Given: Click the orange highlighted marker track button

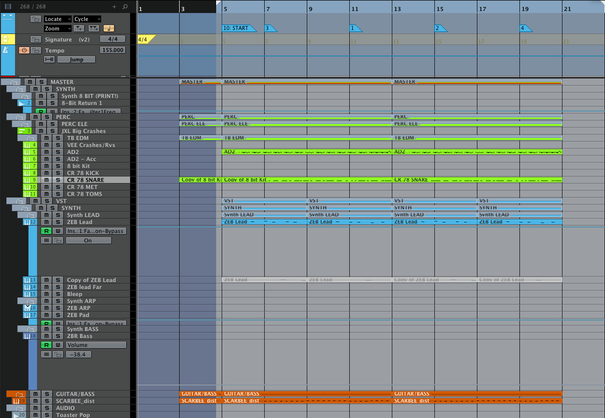Looking at the screenshot, I should click(x=108, y=29).
